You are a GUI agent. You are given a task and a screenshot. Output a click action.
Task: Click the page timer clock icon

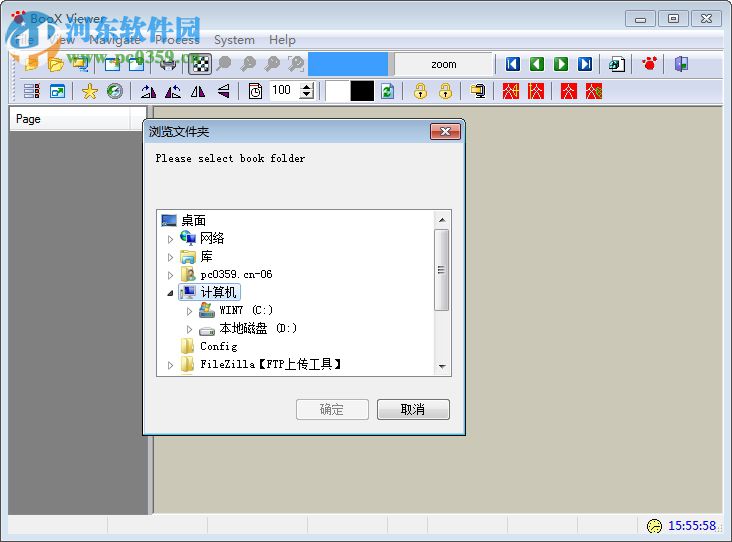click(255, 91)
